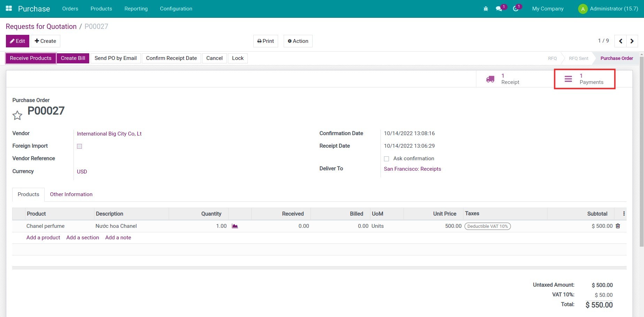Open the Action menu
Image resolution: width=644 pixels, height=317 pixels.
298,41
